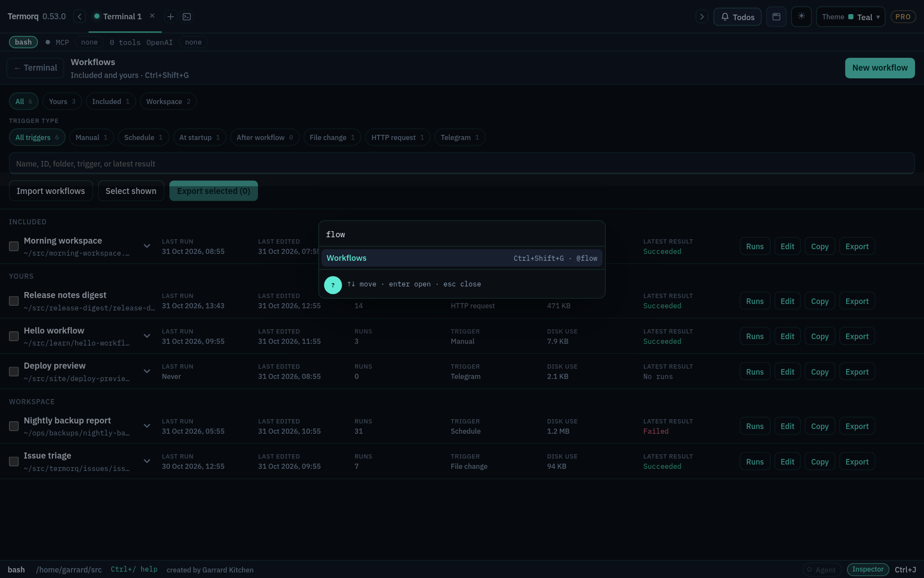The height and width of the screenshot is (578, 924).
Task: Filter triggers by Schedule
Action: tap(143, 137)
